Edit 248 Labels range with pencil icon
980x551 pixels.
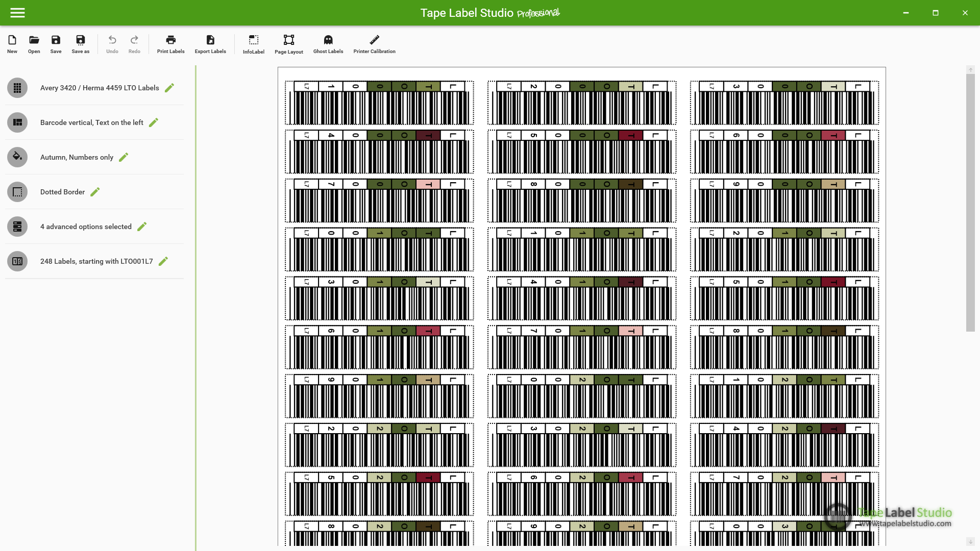click(x=163, y=261)
